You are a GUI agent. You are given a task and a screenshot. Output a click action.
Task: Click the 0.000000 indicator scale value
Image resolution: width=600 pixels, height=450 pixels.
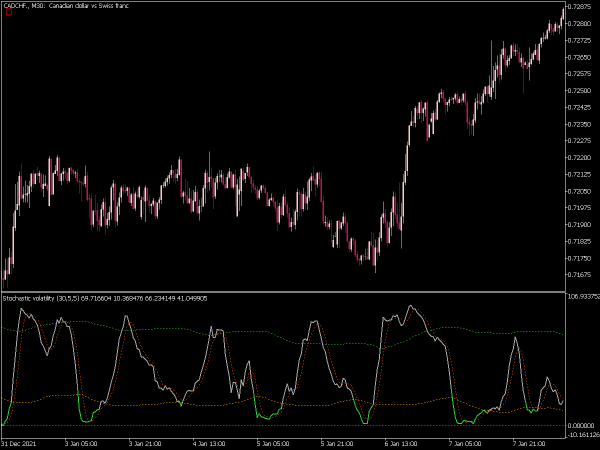(581, 426)
